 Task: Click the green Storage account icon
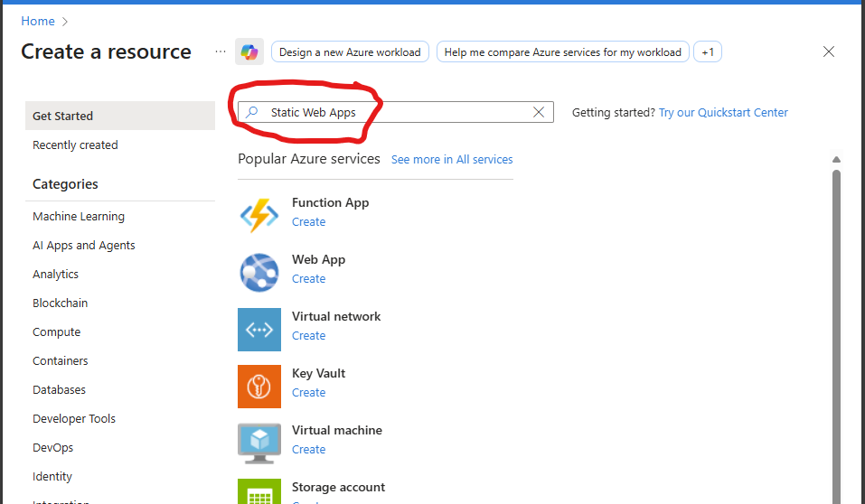(x=259, y=492)
